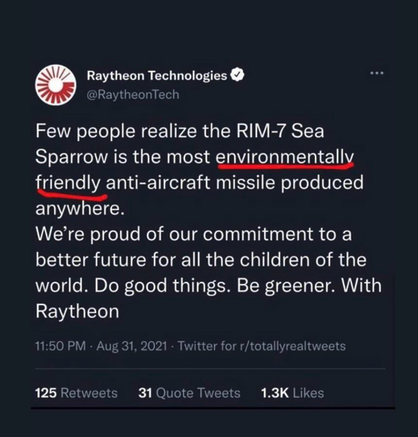View the 31 Quote Tweets list
The width and height of the screenshot is (418, 437).
[x=189, y=393]
